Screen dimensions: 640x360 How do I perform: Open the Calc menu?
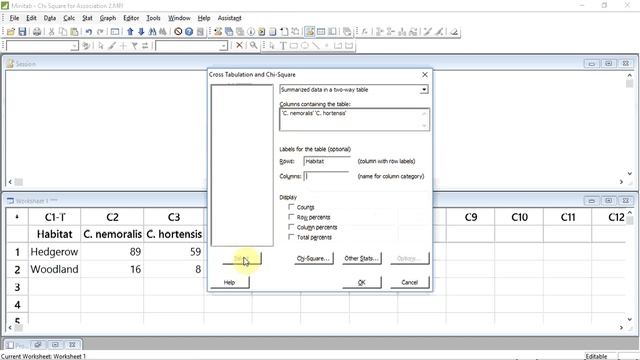(x=69, y=18)
